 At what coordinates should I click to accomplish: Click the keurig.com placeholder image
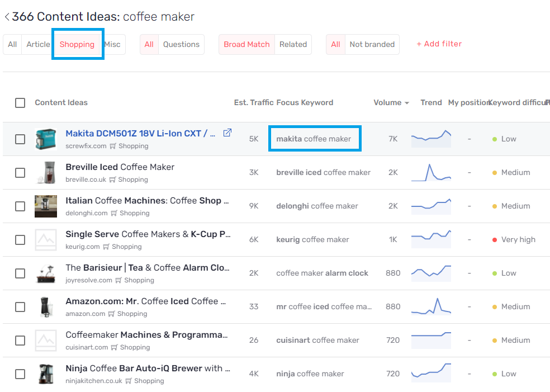click(46, 240)
